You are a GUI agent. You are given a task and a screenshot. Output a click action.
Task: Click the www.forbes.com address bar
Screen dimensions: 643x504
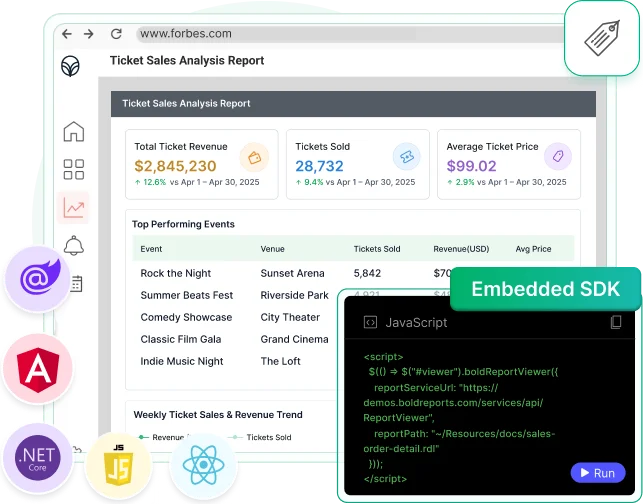pos(351,34)
